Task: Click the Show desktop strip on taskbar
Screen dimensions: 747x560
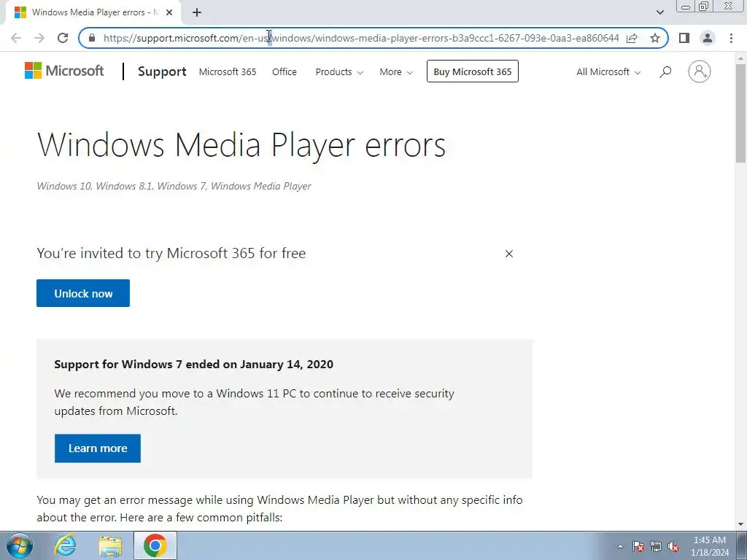Action: tap(742, 545)
